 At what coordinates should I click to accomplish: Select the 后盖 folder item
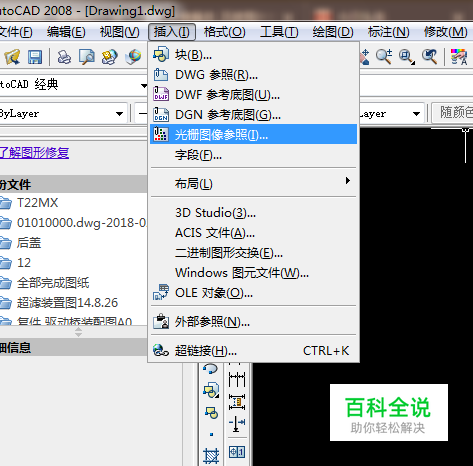click(29, 243)
